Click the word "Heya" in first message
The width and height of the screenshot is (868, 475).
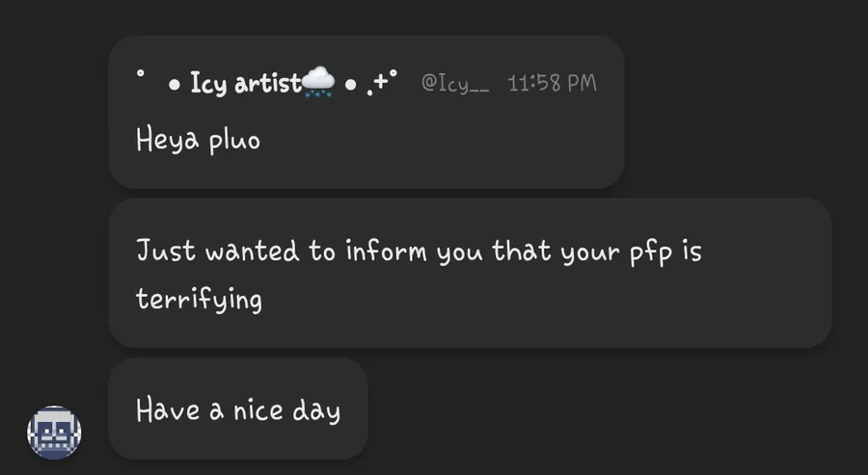[167, 140]
